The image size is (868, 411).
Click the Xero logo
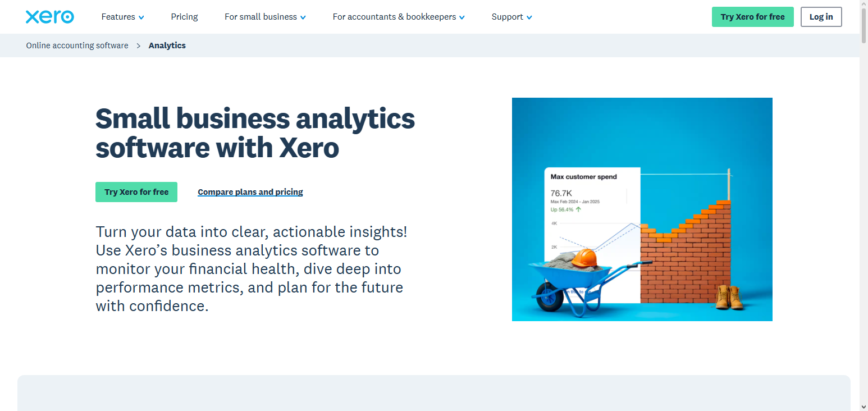49,17
